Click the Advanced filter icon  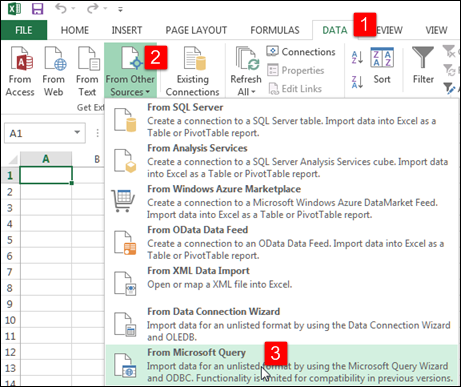point(450,88)
